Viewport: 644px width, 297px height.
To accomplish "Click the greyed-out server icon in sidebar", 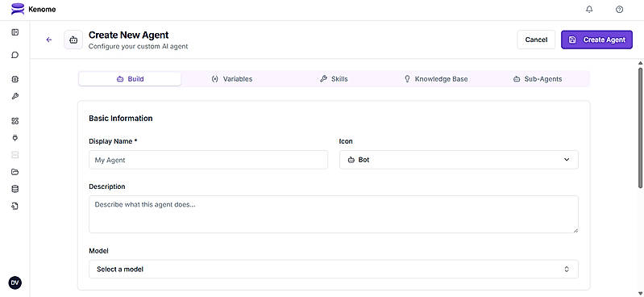I will [x=15, y=155].
